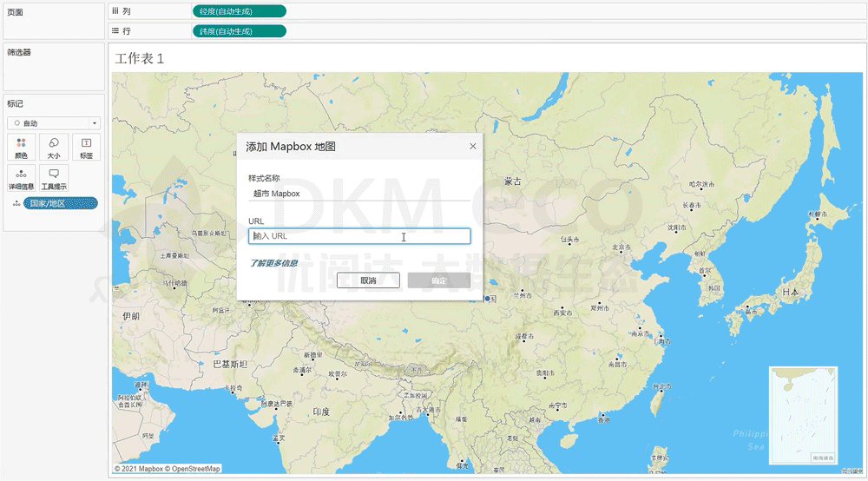Open the Tooltip marks card
This screenshot has height=481, width=868.
coord(54,178)
